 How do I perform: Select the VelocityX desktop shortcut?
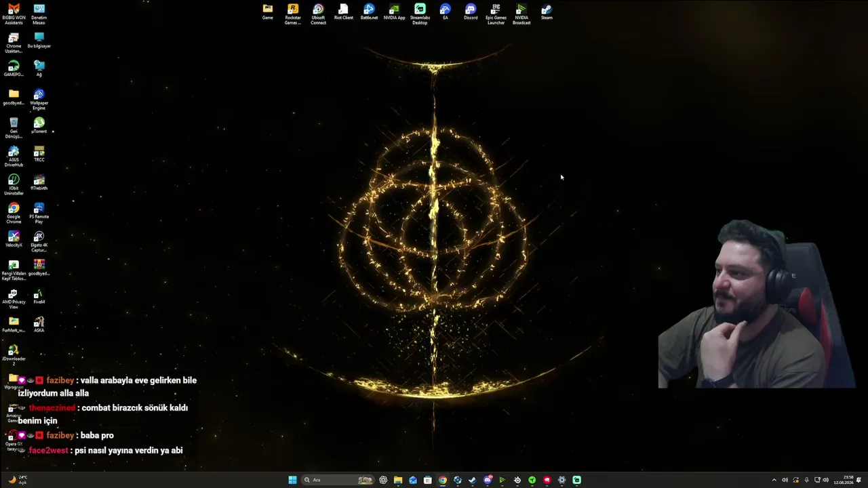click(14, 239)
